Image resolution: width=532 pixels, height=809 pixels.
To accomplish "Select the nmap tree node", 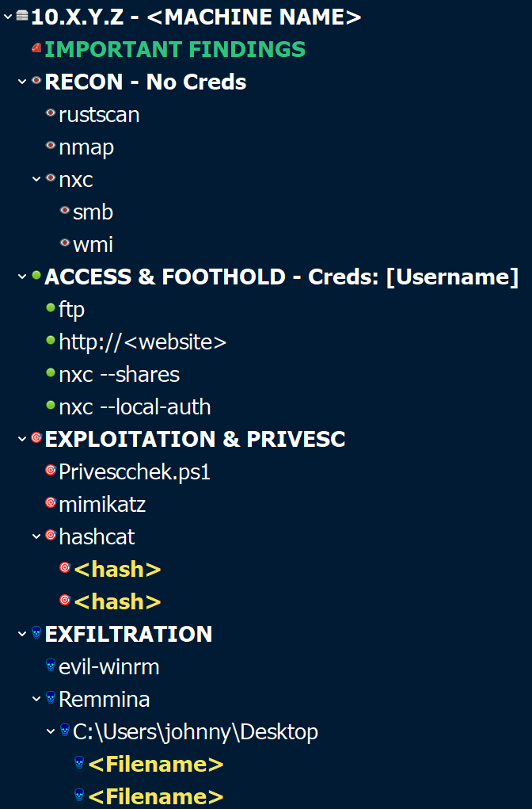I will (86, 147).
